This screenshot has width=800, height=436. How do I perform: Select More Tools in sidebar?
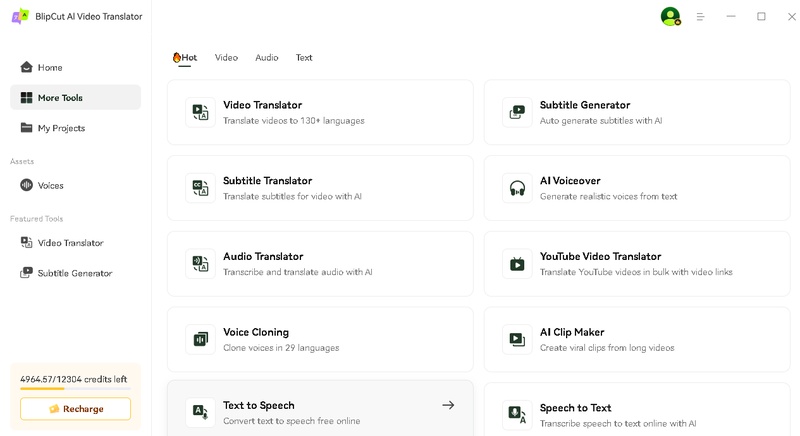click(76, 97)
